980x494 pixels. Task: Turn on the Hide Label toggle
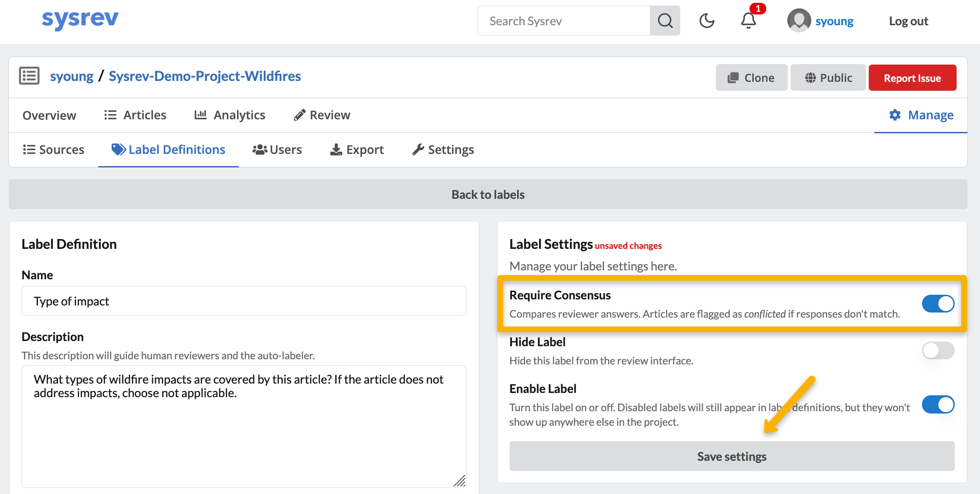pos(938,350)
